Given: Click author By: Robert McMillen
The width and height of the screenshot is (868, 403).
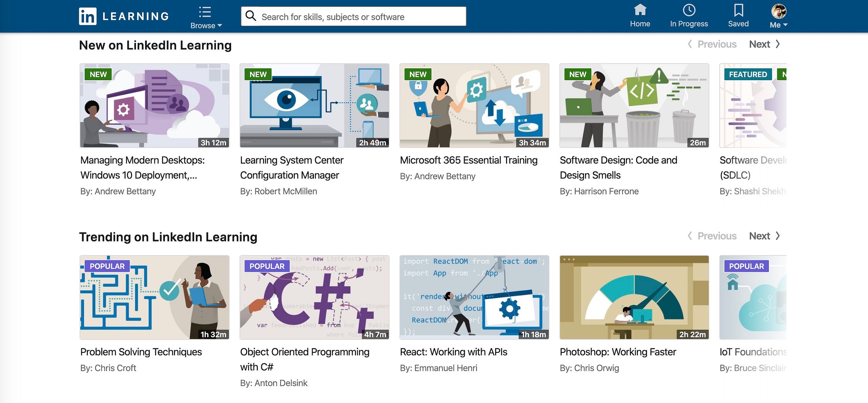Looking at the screenshot, I should coord(278,191).
